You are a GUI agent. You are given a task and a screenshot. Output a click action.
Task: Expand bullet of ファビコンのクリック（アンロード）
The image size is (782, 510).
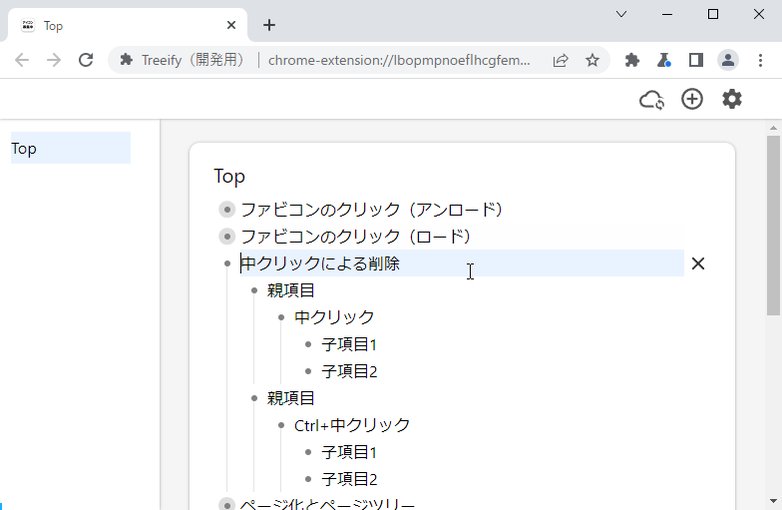click(227, 209)
